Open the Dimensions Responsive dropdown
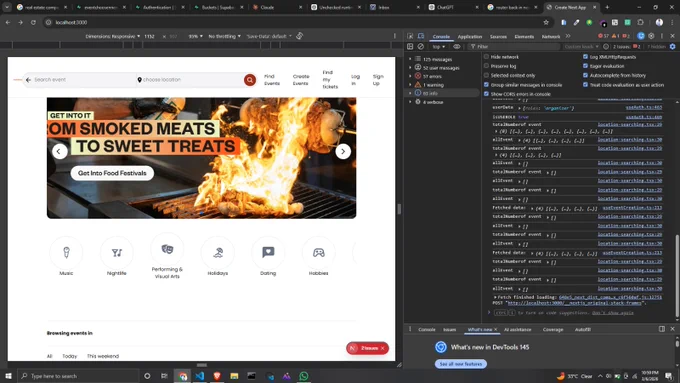The width and height of the screenshot is (680, 383). coord(113,36)
